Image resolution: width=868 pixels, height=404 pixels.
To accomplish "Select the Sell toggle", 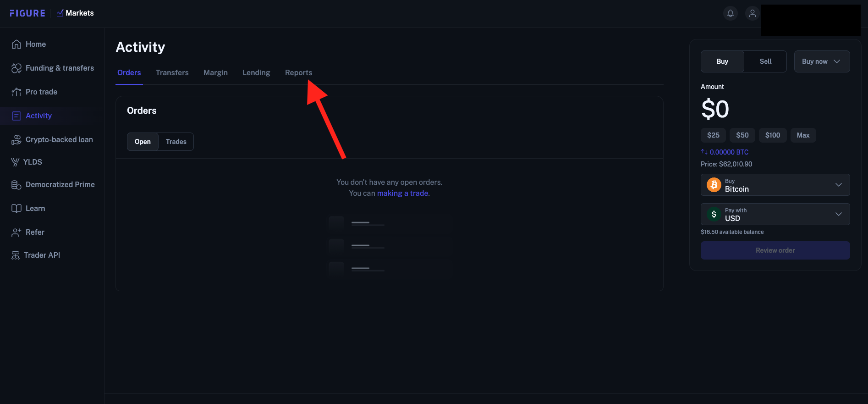I will coord(765,61).
